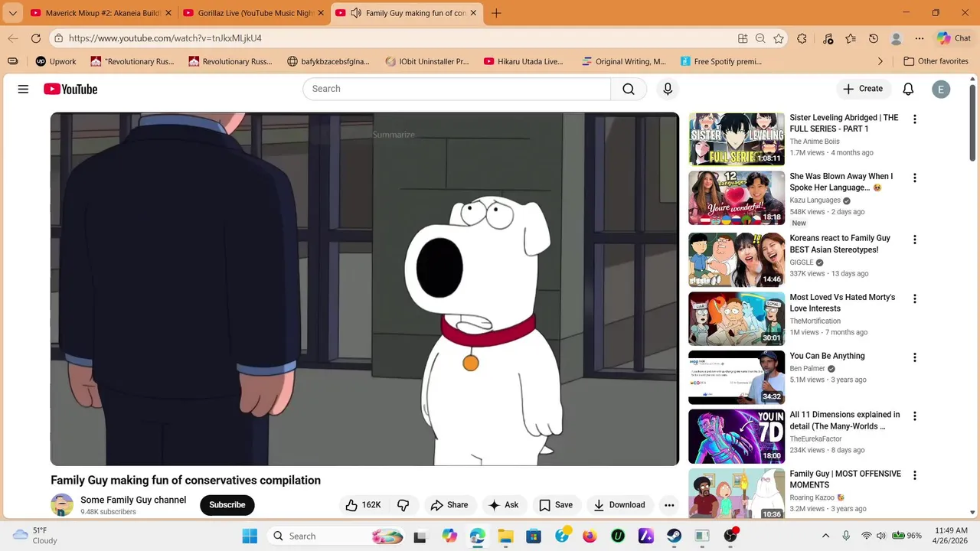Open the Create button

[864, 90]
